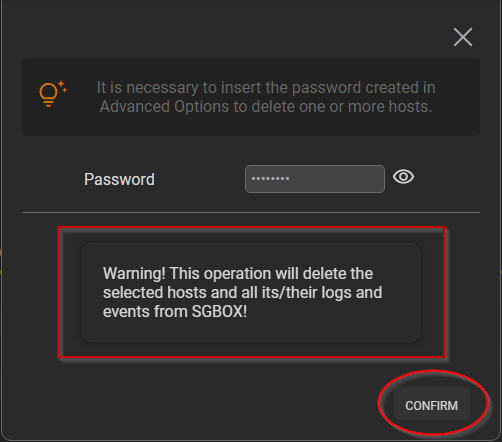Click the 'events from' warning text
Screen dimensions: 502x442
click(145, 312)
